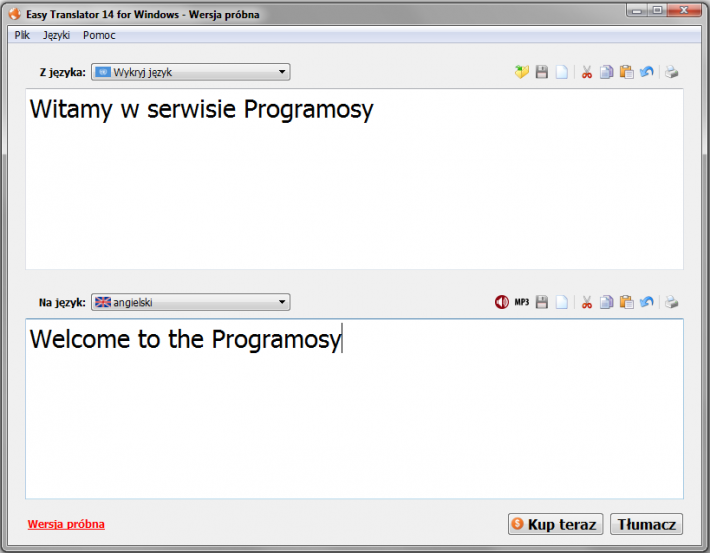The width and height of the screenshot is (710, 553).
Task: Open the 'Na język' angielski dropdown
Action: pos(191,302)
